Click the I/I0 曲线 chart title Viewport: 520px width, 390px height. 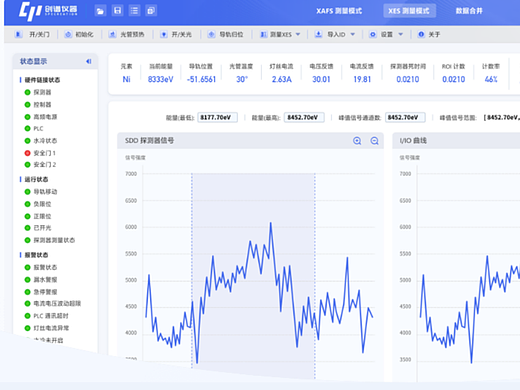click(413, 141)
